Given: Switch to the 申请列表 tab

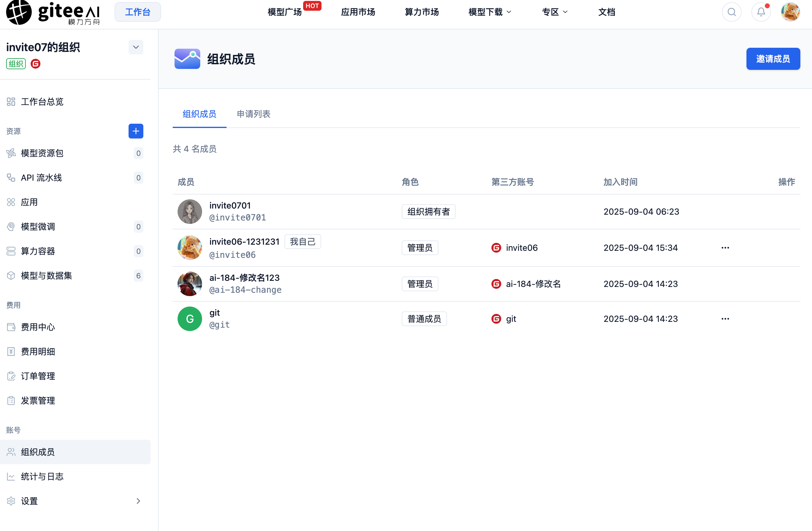Looking at the screenshot, I should point(254,114).
